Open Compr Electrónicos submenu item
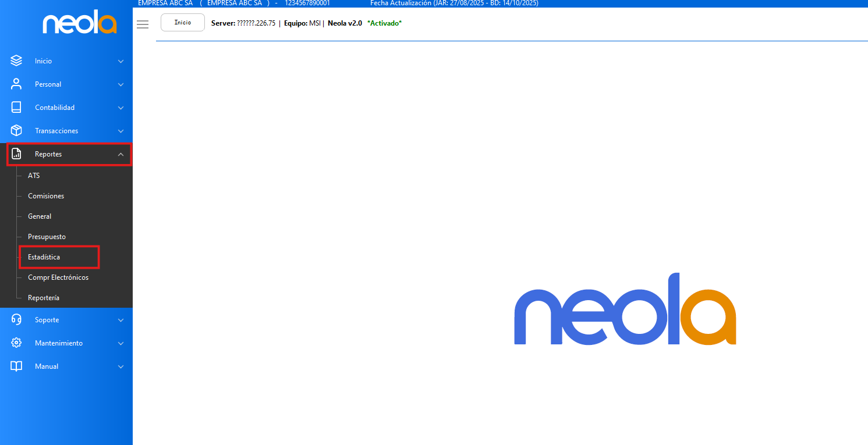Image resolution: width=868 pixels, height=445 pixels. pyautogui.click(x=58, y=277)
